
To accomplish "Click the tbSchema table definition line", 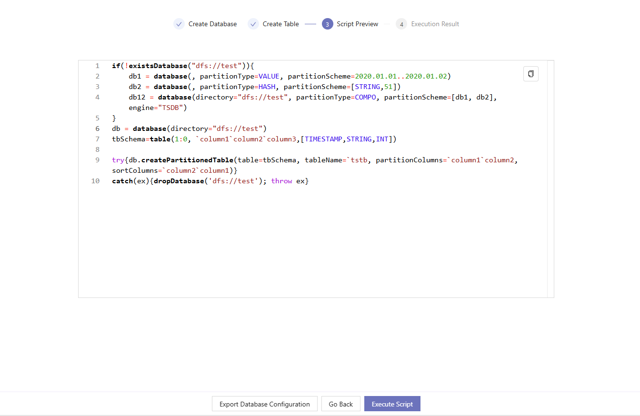I will click(254, 139).
